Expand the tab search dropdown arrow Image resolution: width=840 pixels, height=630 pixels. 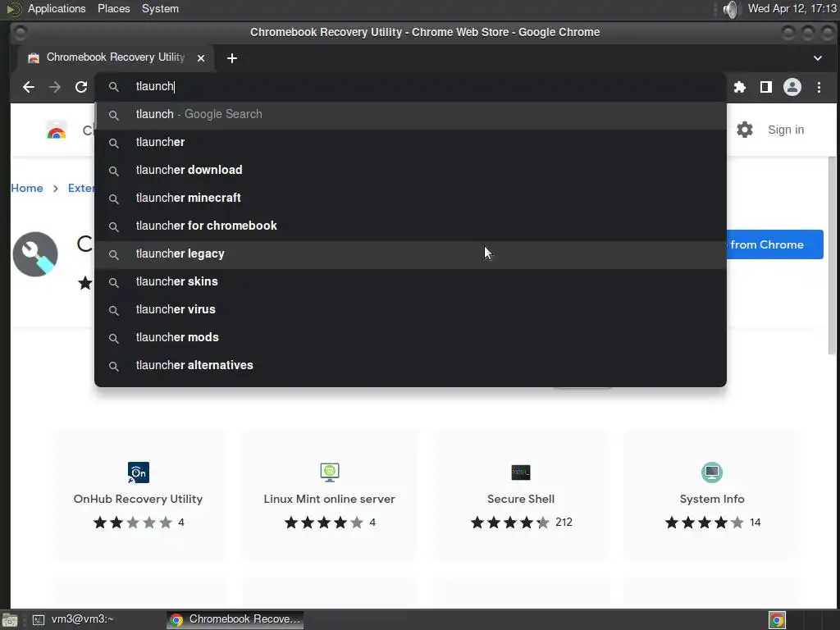pyautogui.click(x=818, y=58)
